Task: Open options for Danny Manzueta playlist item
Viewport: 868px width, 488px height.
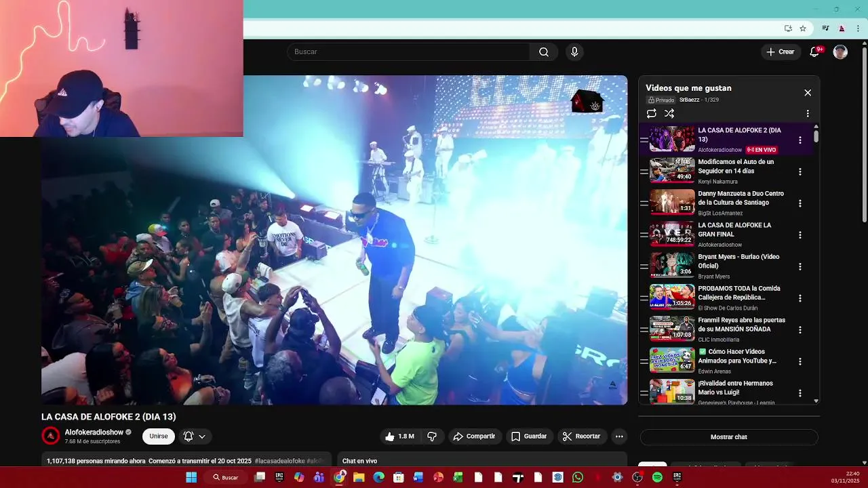Action: tap(800, 203)
